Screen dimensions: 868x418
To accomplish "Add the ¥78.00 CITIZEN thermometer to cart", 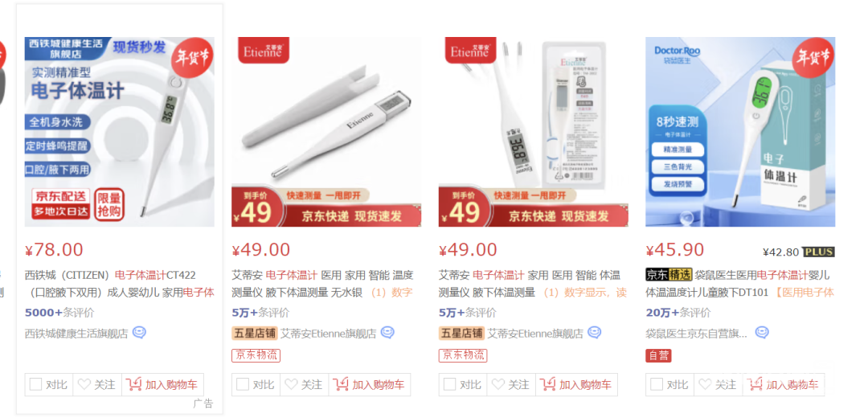I will point(162,384).
